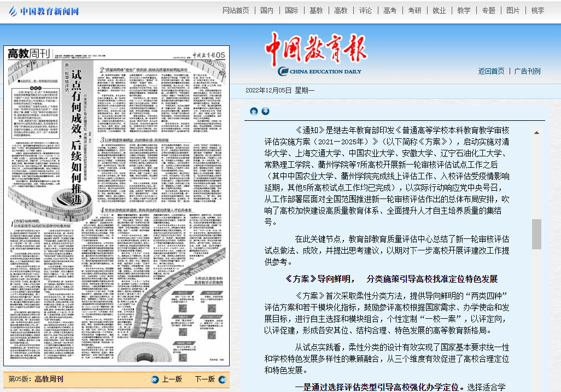Open the 国内 nav item
The image size is (561, 392).
(x=267, y=11)
